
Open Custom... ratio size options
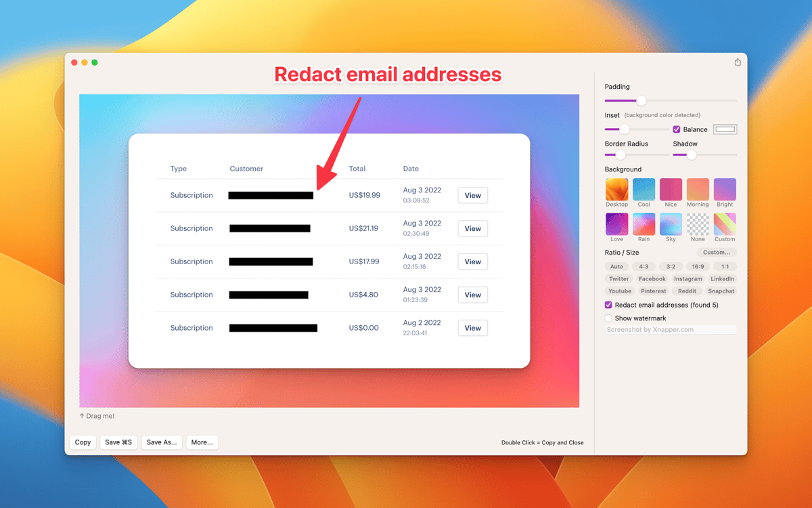point(716,253)
